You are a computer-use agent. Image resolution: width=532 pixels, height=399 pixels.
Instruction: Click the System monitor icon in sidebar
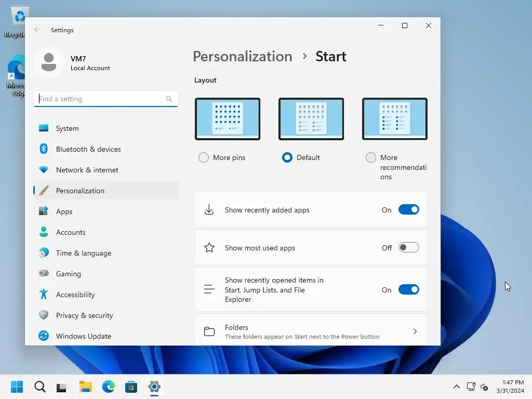(44, 128)
